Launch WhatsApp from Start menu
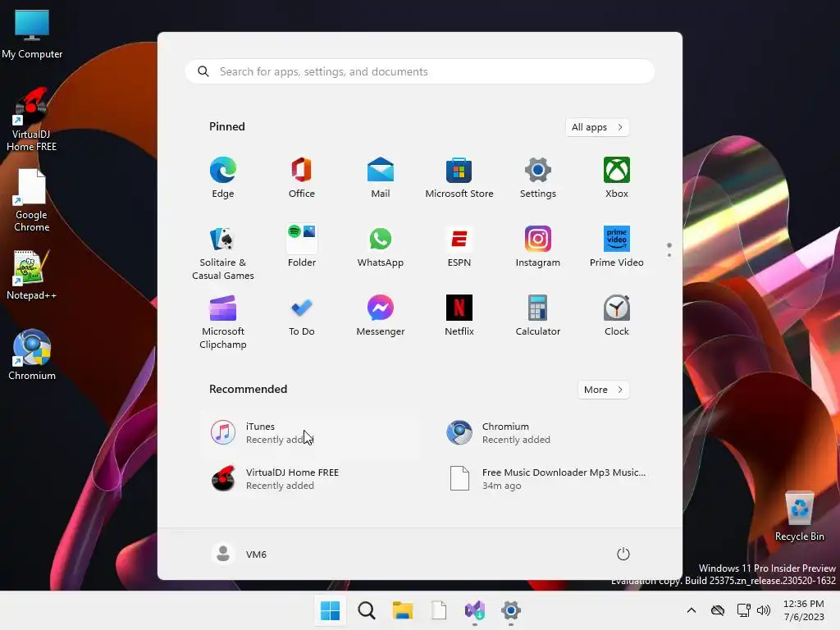This screenshot has width=840, height=630. pos(381,246)
